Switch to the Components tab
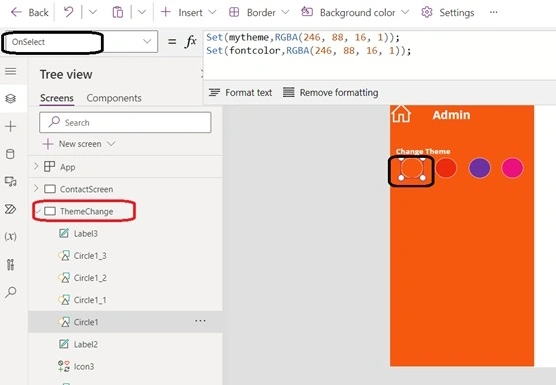This screenshot has height=385, width=556. 114,98
